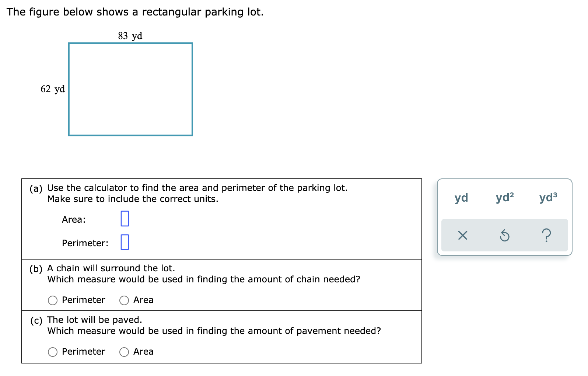588x376 pixels.
Task: Click the circular undo icon to restore the entry
Action: tap(505, 235)
